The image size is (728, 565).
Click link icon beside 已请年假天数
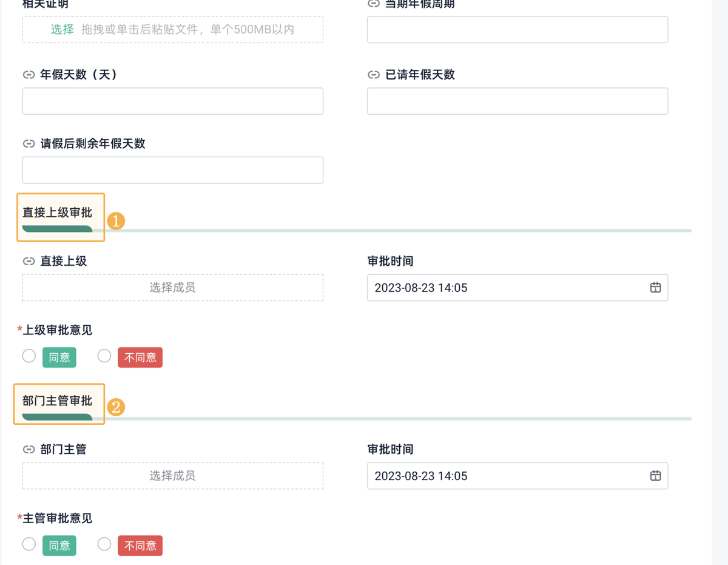374,75
